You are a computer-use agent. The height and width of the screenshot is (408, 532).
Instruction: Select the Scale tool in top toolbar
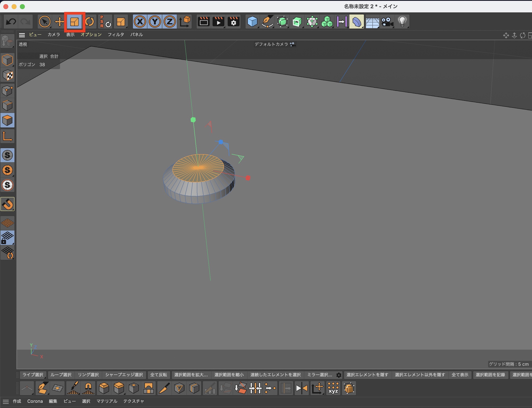click(74, 22)
